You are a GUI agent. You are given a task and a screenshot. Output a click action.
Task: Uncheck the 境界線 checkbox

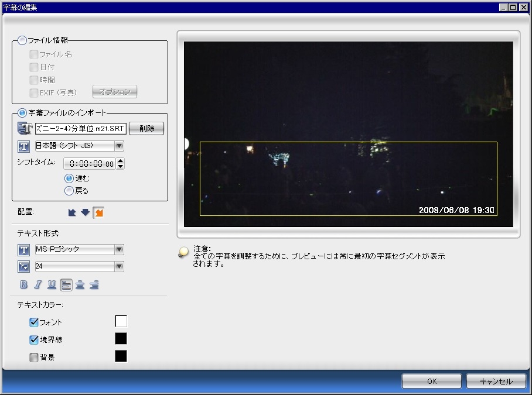[34, 339]
